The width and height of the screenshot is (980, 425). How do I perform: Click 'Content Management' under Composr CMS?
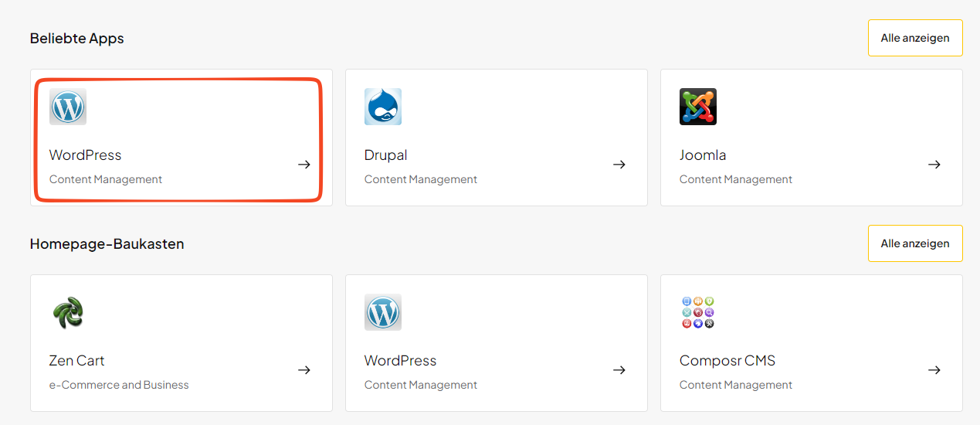pyautogui.click(x=736, y=385)
